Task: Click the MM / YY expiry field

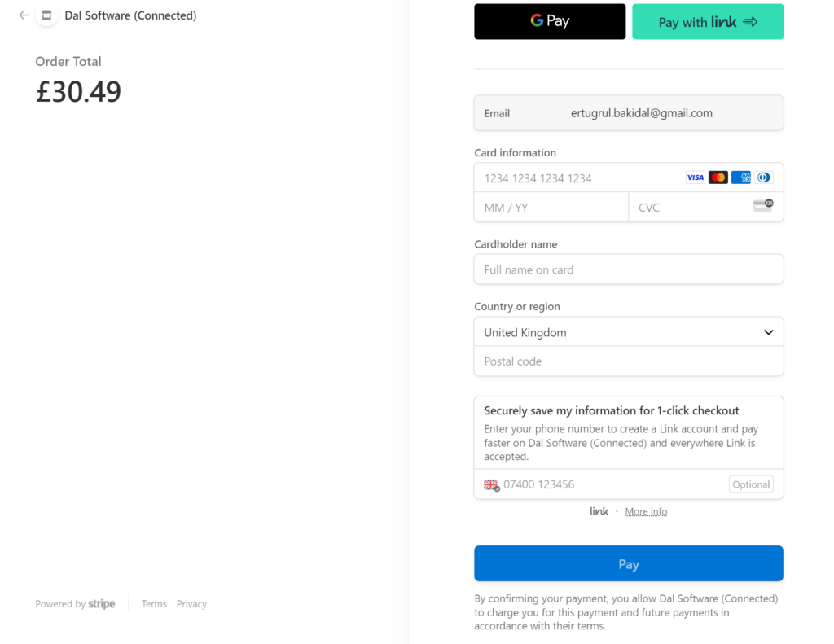Action: (551, 208)
